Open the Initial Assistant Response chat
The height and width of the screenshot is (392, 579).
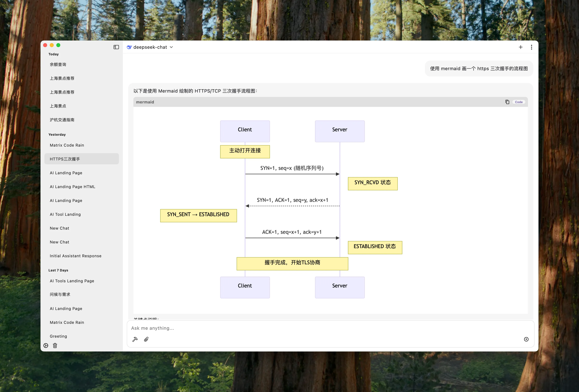coord(75,256)
